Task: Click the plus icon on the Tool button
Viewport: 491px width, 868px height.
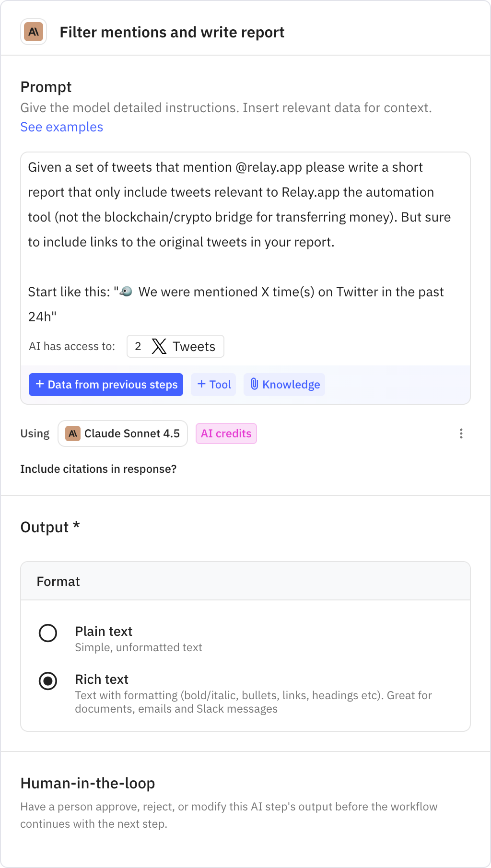Action: point(202,384)
